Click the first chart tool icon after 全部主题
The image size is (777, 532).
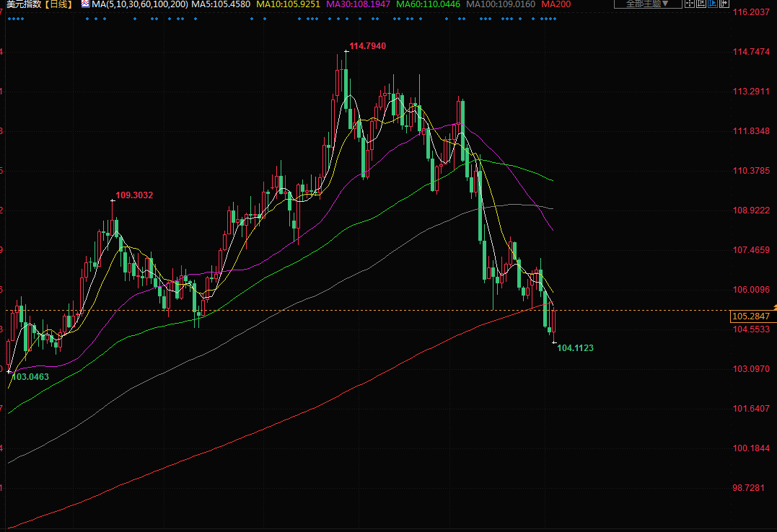coord(690,4)
